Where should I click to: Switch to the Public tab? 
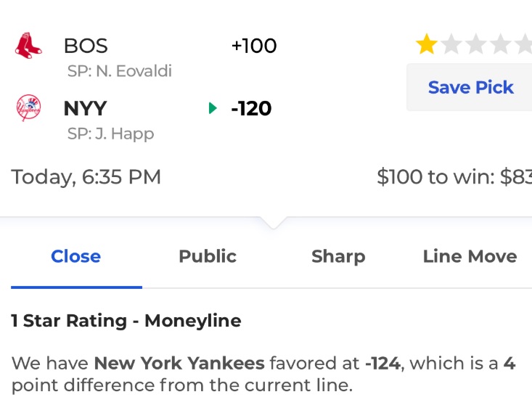208,256
